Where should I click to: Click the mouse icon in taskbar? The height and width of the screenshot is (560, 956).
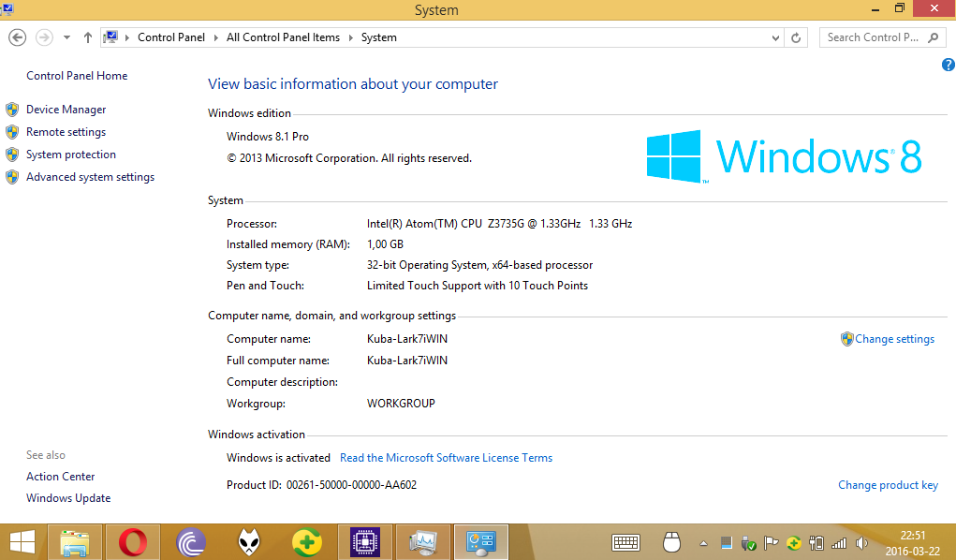coord(671,542)
